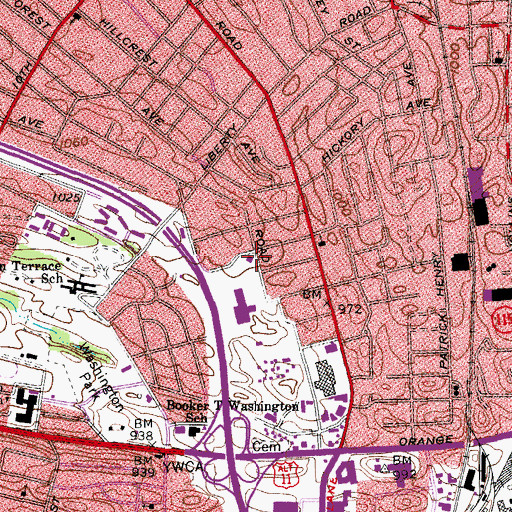This screenshot has width=512, height=512.
Task: Select the '1025' elevation label
Action: (x=67, y=197)
